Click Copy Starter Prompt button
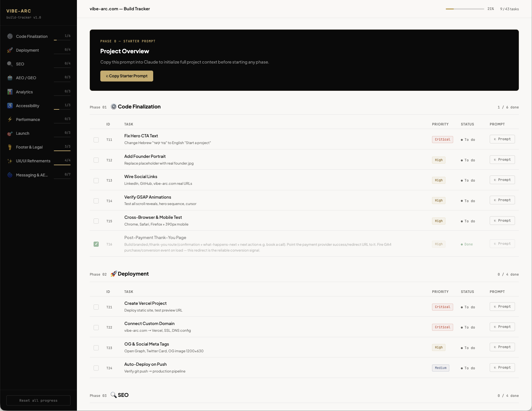Image resolution: width=532 pixels, height=411 pixels. [x=127, y=76]
